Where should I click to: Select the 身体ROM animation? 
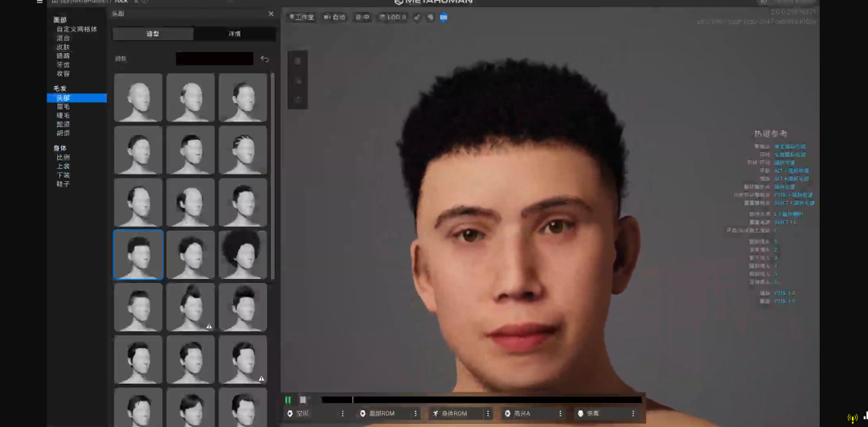(x=457, y=413)
